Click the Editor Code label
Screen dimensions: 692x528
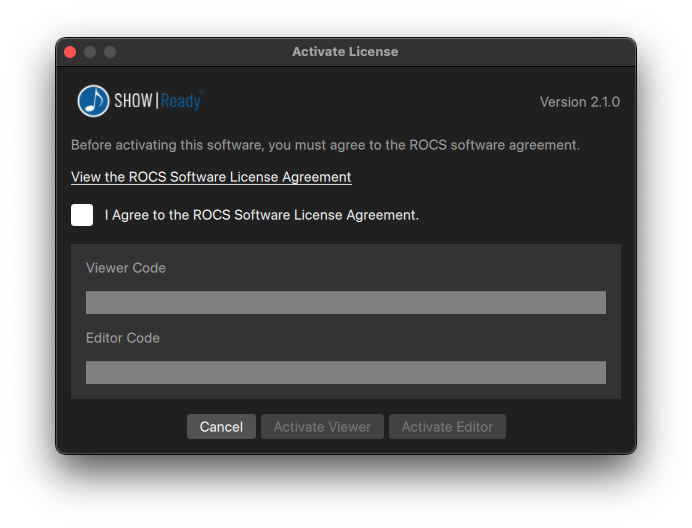123,338
